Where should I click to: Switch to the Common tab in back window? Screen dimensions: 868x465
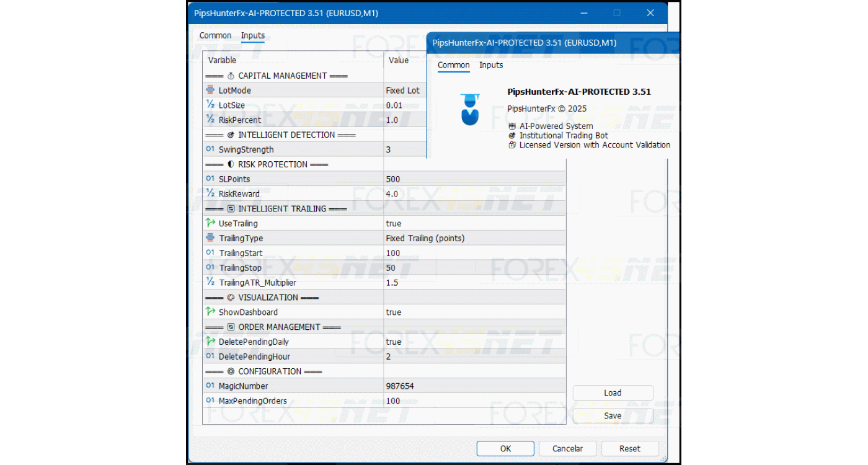pyautogui.click(x=215, y=36)
